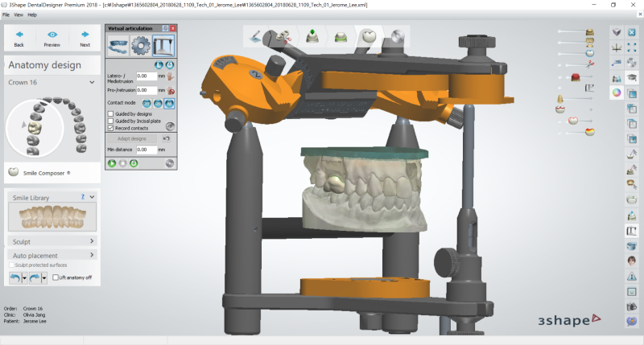Enable Lift anatomy off checkbox

tap(56, 277)
